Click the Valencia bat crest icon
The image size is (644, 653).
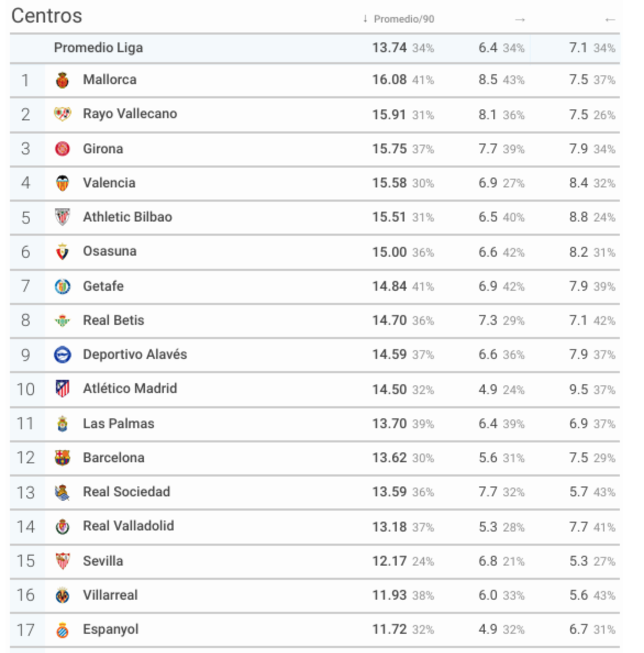[x=63, y=183]
